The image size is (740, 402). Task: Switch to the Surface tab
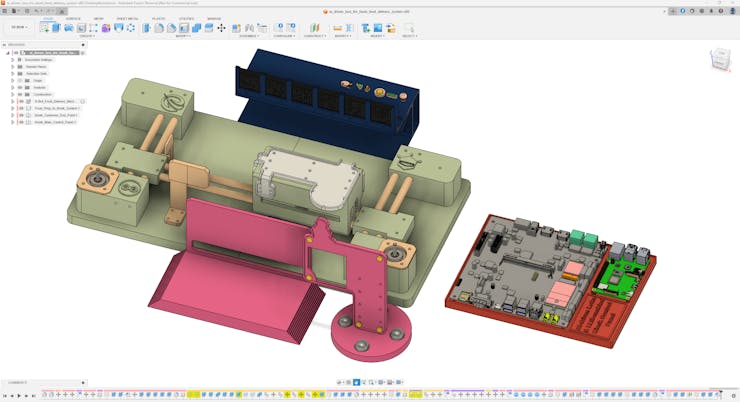[73, 19]
